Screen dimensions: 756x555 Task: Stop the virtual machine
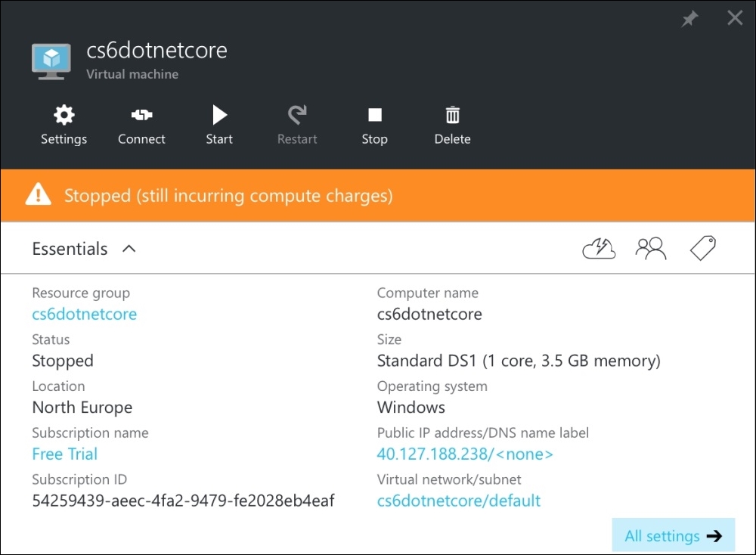point(375,125)
